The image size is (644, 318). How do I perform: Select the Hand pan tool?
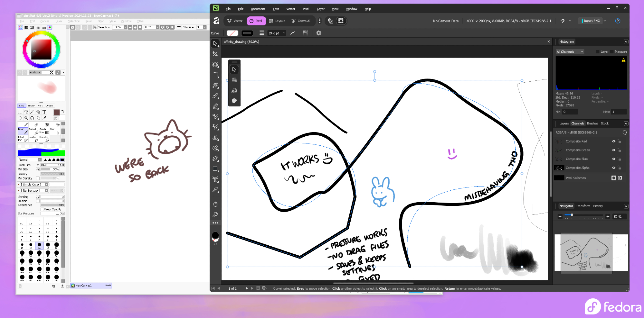(x=215, y=204)
